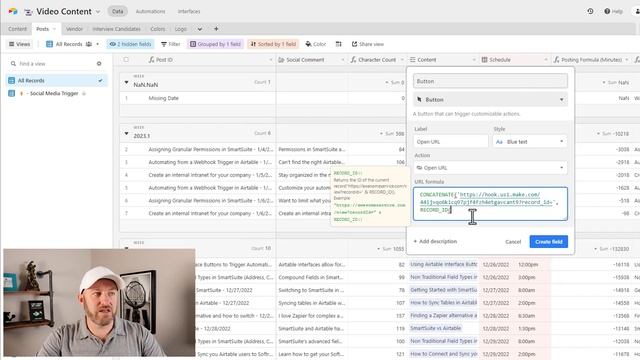Switch to the Logo table tab

tap(180, 29)
